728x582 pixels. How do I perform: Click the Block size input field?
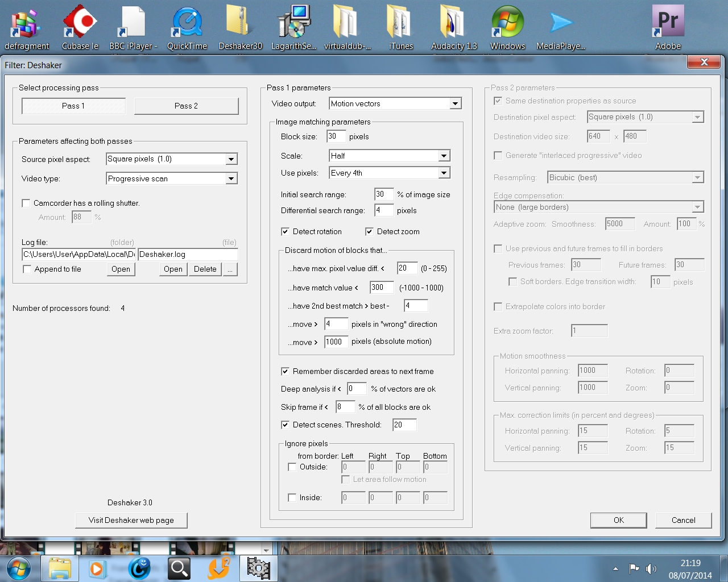(335, 136)
